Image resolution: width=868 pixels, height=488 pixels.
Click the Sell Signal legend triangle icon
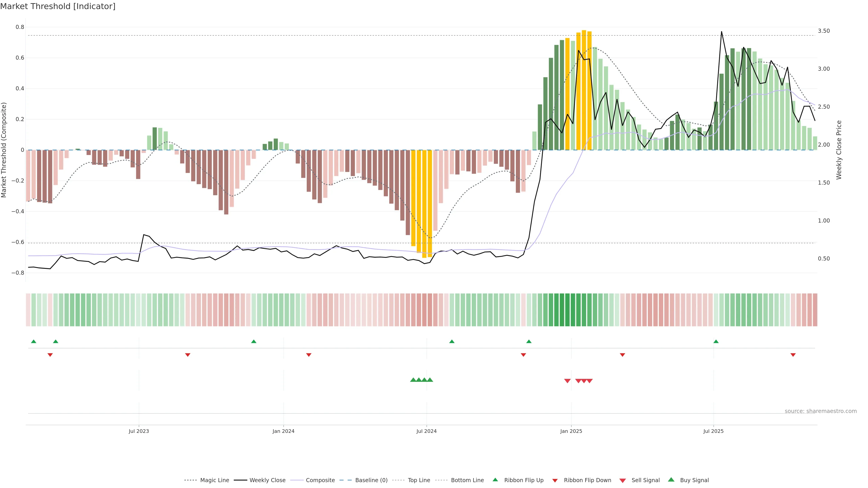622,481
